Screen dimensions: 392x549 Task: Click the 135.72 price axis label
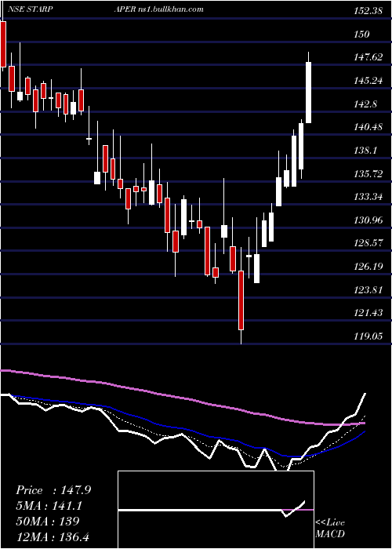[368, 173]
